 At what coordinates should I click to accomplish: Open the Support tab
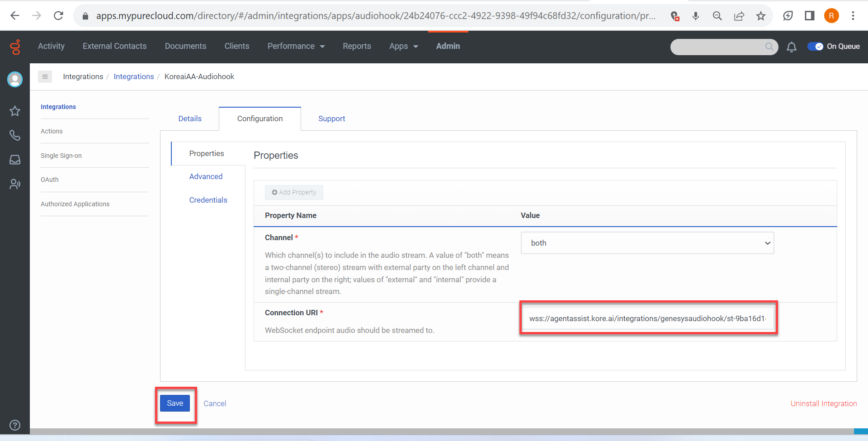(x=331, y=119)
